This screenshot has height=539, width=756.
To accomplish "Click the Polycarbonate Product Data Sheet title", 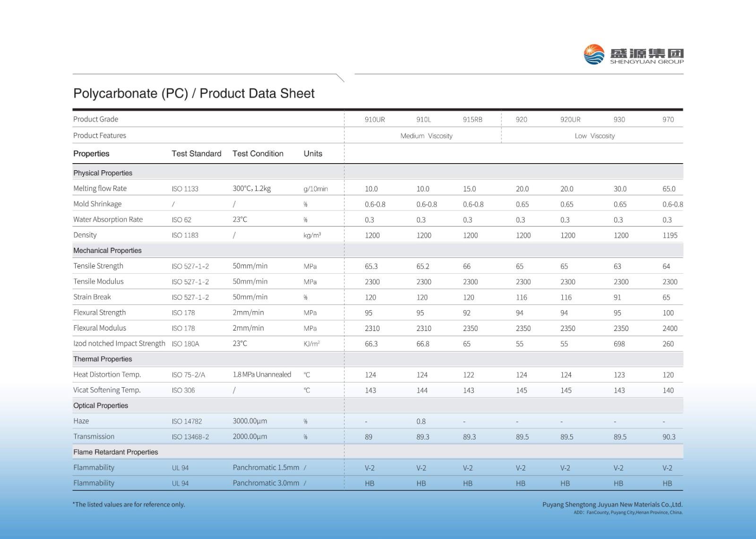I will tap(194, 94).
